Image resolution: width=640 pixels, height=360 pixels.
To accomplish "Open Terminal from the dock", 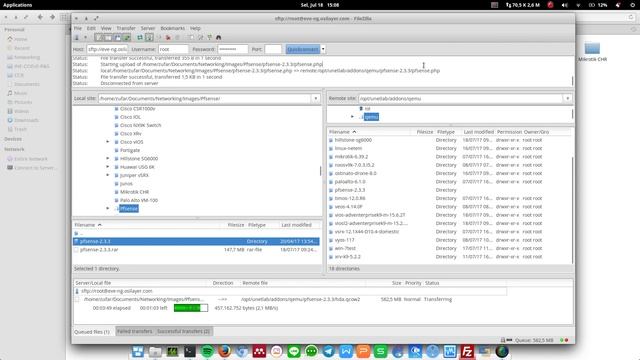I will (189, 351).
